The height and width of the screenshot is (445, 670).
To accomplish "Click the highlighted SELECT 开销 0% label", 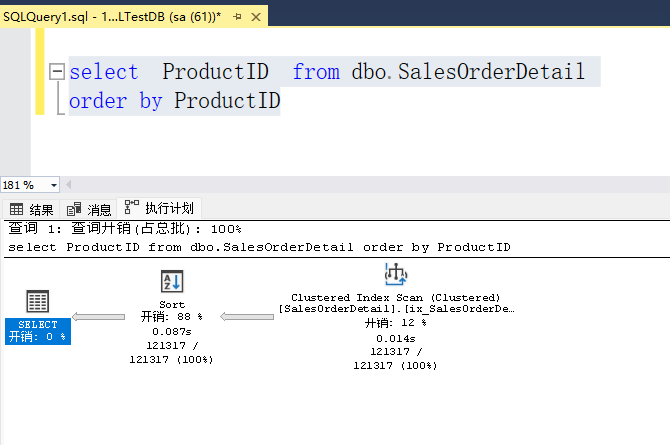I will tap(37, 336).
